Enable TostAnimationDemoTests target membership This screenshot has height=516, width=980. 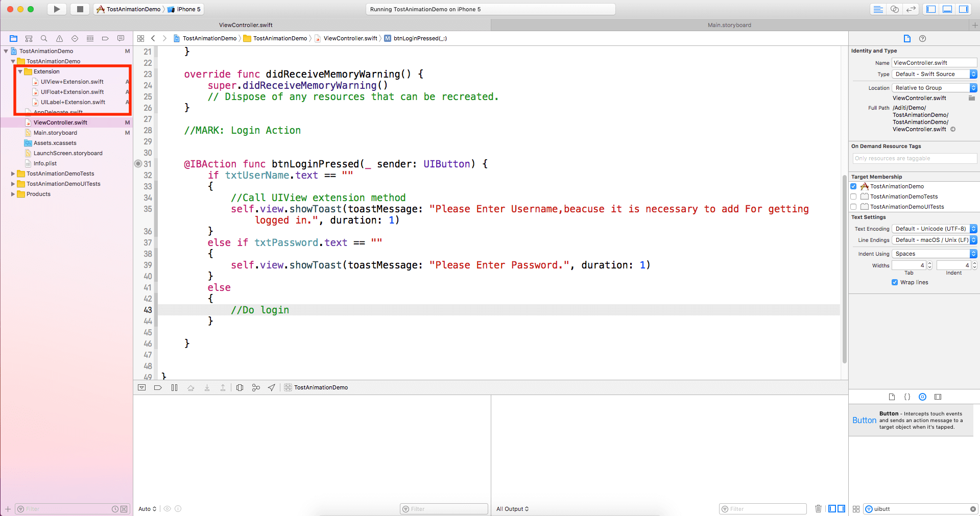click(x=853, y=196)
